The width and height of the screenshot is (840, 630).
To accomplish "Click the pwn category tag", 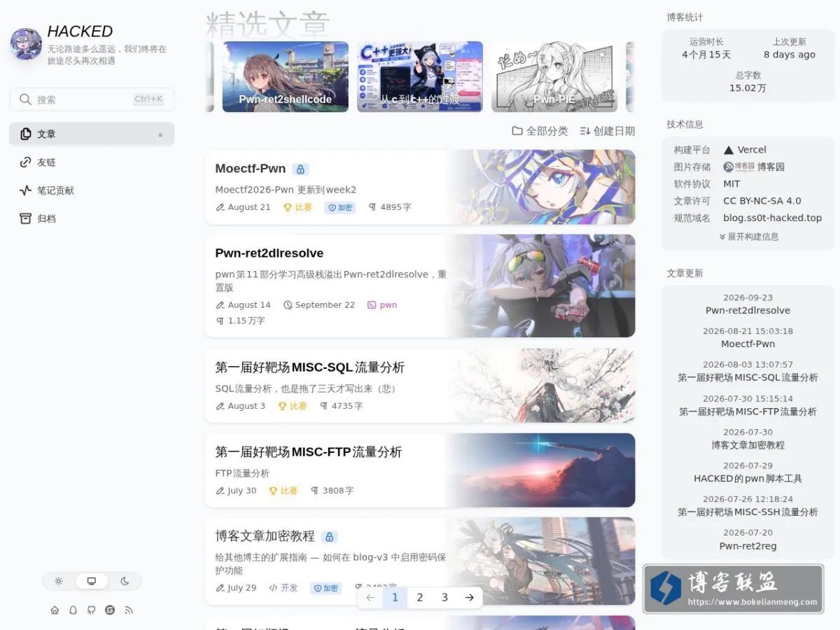I will tap(382, 305).
